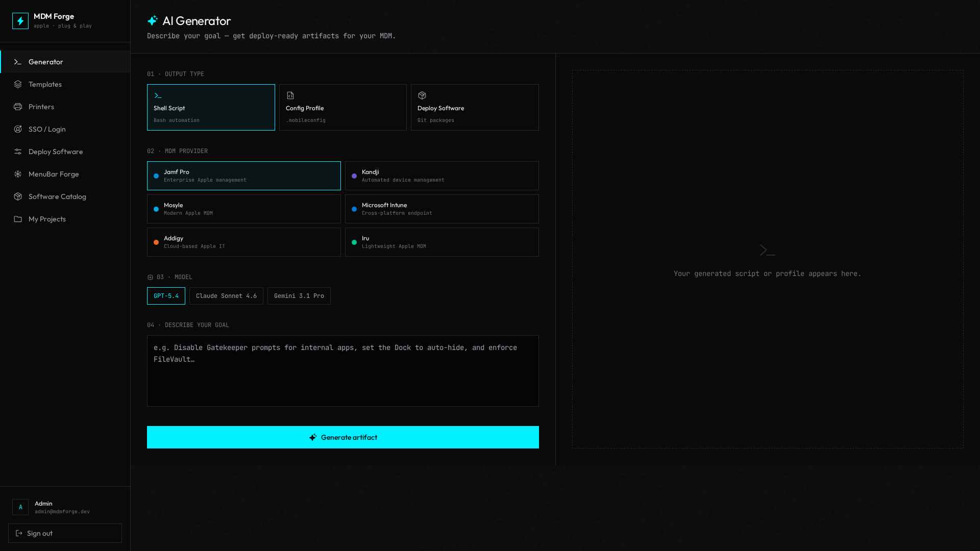
Task: Select Jamf Pro as MDM provider
Action: click(x=244, y=176)
